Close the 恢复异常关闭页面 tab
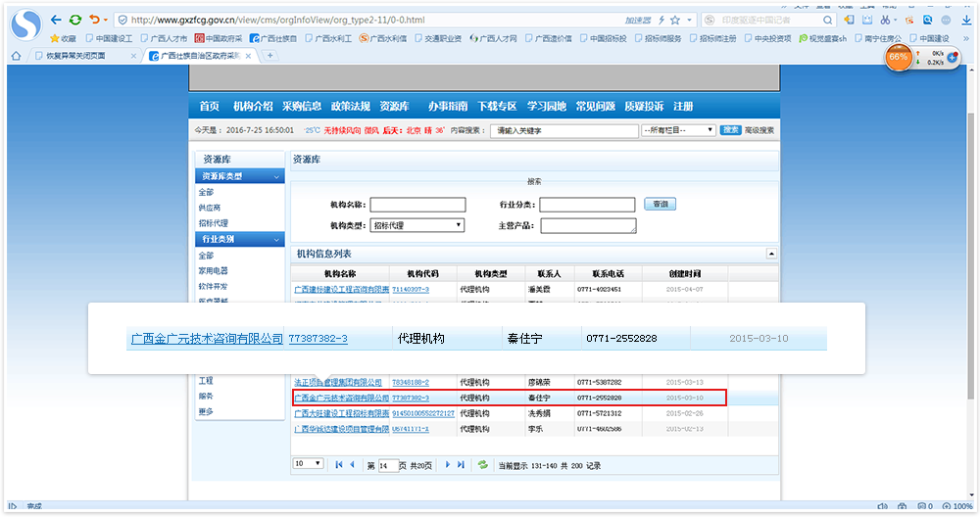The width and height of the screenshot is (980, 517). pos(133,56)
